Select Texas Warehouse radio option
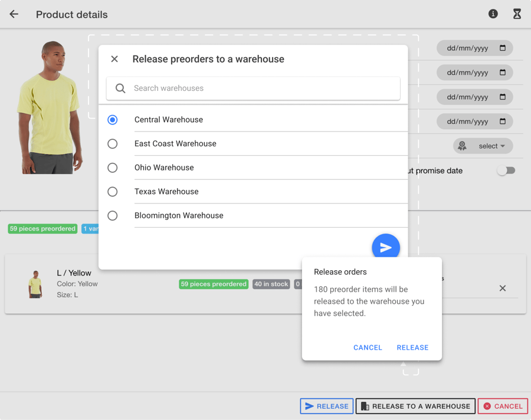 [113, 192]
